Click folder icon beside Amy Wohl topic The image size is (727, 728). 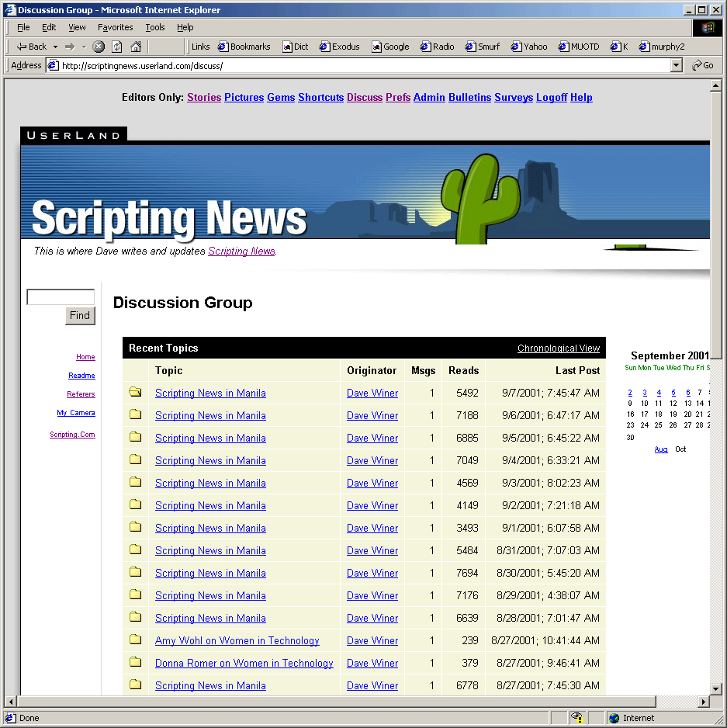pos(136,640)
